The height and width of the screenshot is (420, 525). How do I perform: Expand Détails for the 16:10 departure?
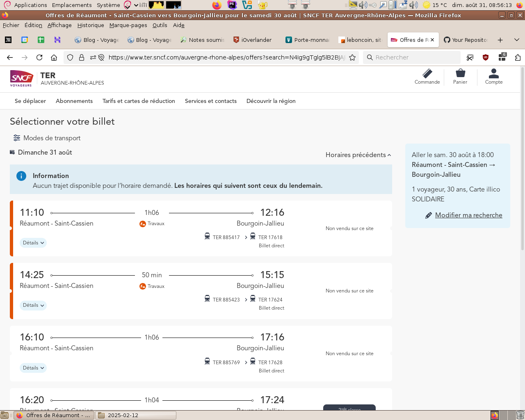tap(33, 368)
